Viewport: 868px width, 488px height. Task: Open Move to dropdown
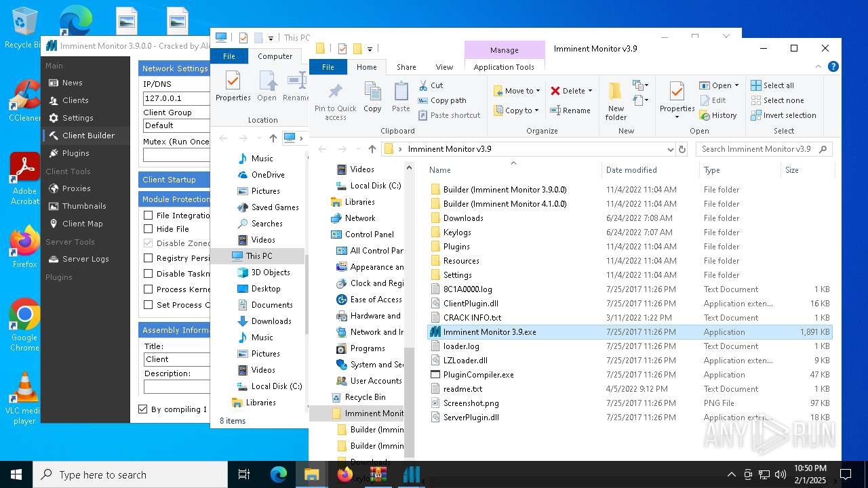coord(517,91)
